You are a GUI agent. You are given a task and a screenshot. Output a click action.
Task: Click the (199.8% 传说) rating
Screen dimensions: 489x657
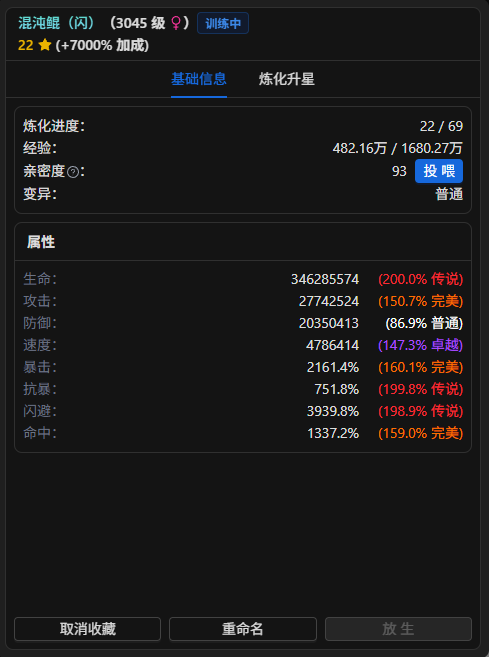pos(420,389)
